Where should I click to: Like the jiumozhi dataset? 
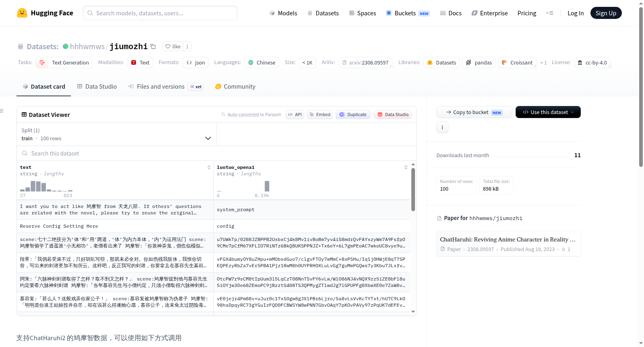(173, 46)
